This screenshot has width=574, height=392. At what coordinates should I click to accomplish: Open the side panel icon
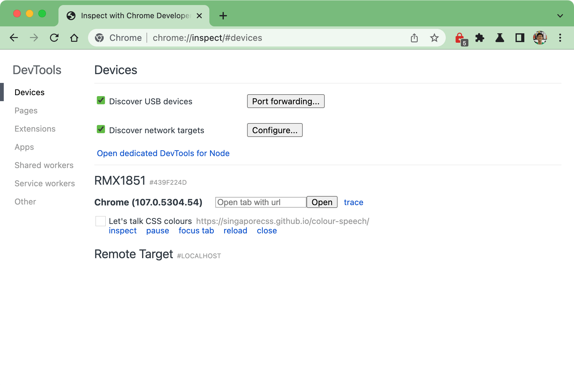click(x=520, y=38)
